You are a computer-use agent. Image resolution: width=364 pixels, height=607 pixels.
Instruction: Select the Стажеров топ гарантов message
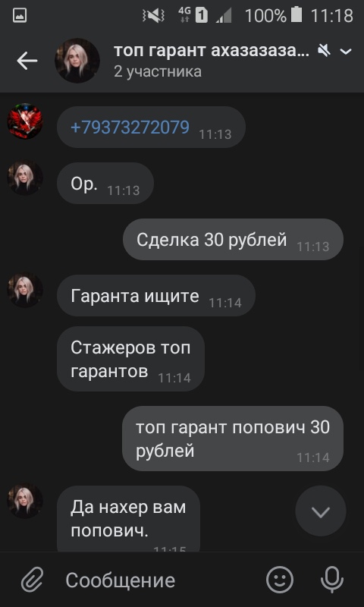130,359
